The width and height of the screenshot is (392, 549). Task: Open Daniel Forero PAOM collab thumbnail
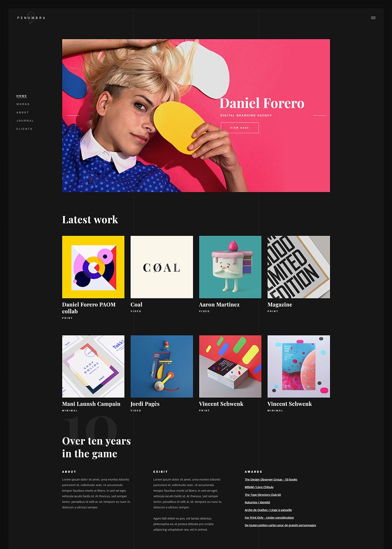(x=93, y=267)
